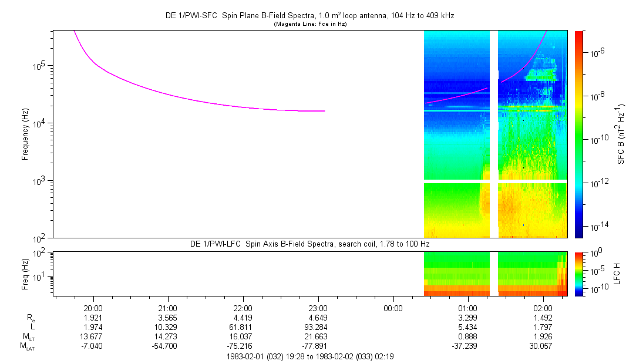Click the Freq (Hz) lower axis label

[25, 274]
